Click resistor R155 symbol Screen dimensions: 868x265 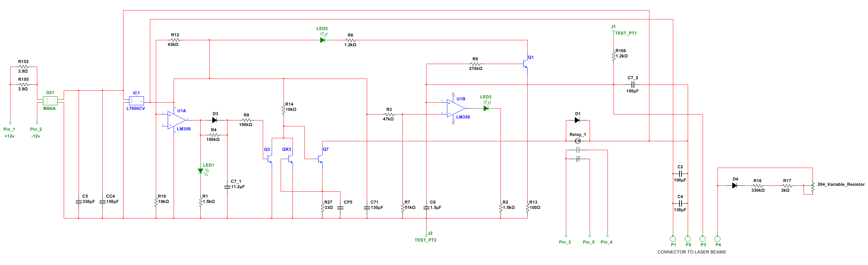click(x=23, y=84)
